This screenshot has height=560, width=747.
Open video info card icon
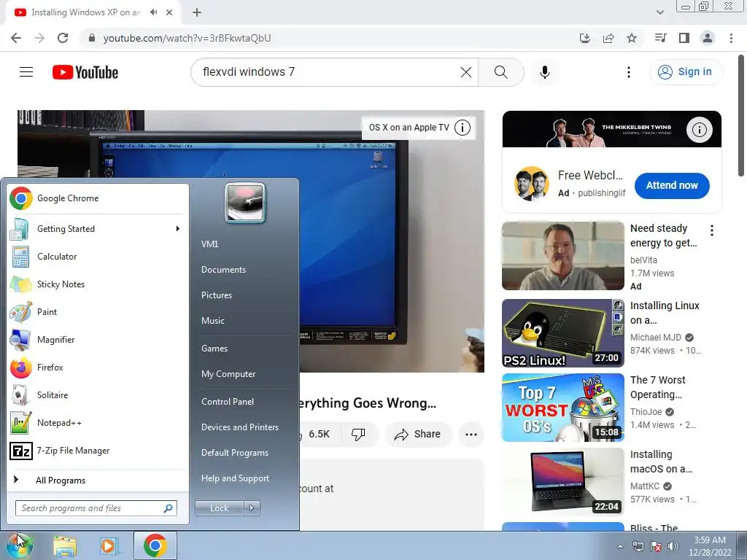coord(462,128)
